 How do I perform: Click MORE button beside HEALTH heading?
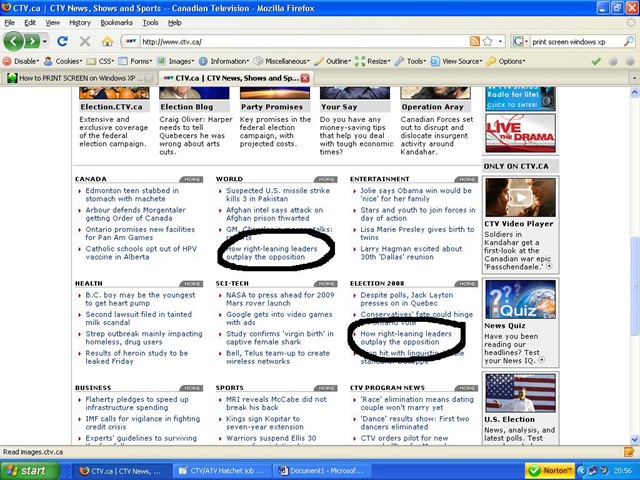(x=191, y=284)
